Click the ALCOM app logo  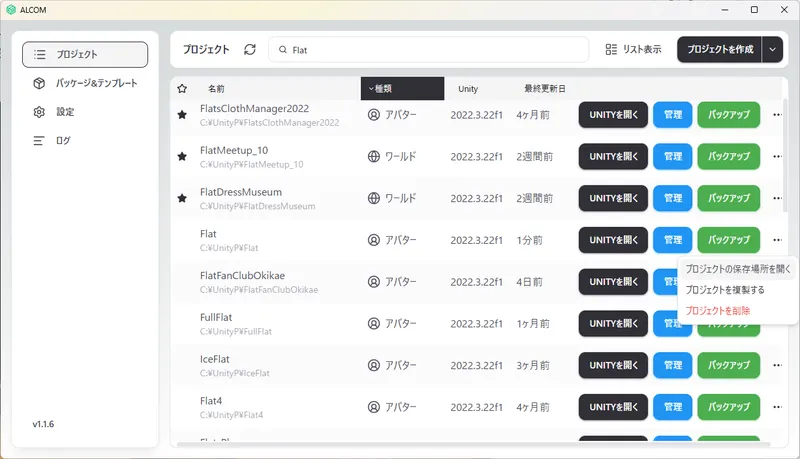point(11,10)
